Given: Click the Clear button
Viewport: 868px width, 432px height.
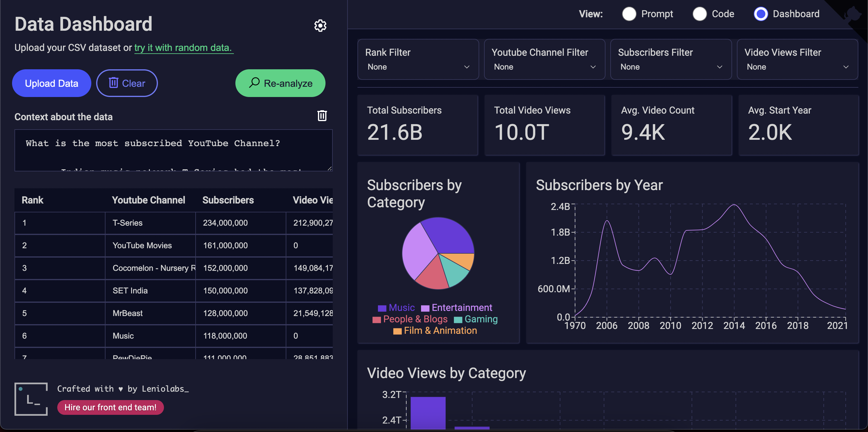Looking at the screenshot, I should (x=127, y=83).
